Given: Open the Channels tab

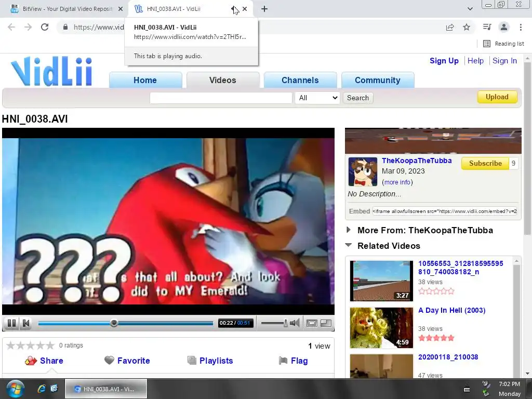Looking at the screenshot, I should [300, 80].
